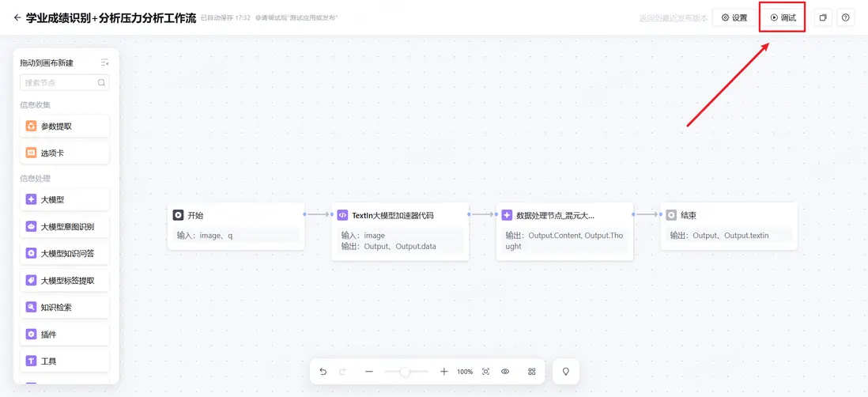The image size is (868, 397).
Task: Pick the 大模型 node icon
Action: point(31,199)
